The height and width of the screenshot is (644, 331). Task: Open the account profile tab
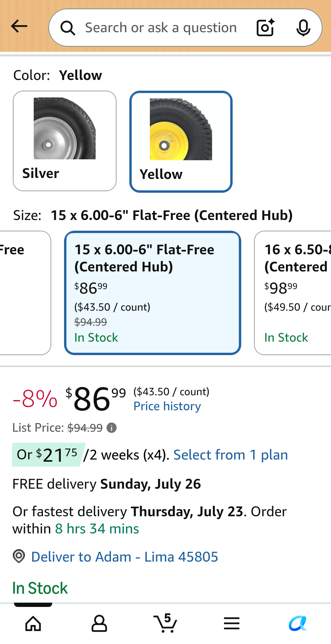[99, 623]
